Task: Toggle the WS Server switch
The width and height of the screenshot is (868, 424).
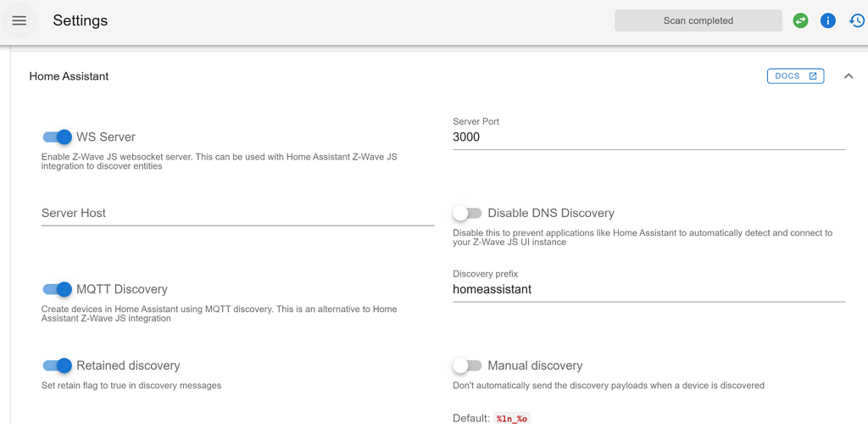Action: (58, 137)
